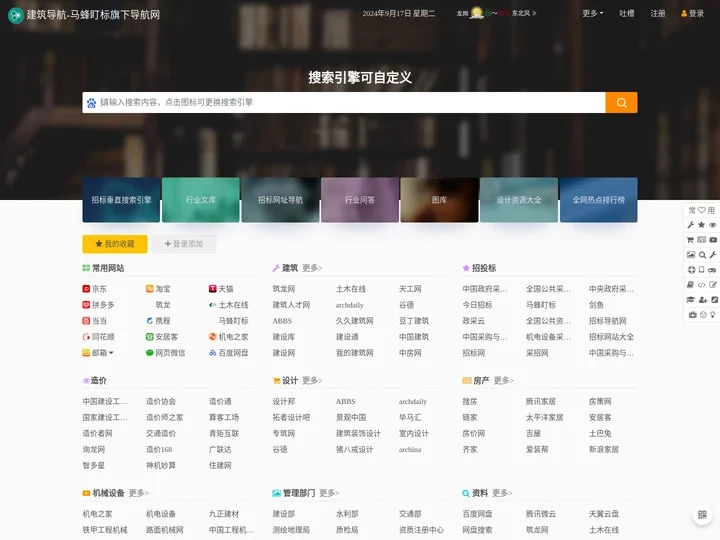Click the orange magnifier search button
720x540 pixels.
click(621, 102)
